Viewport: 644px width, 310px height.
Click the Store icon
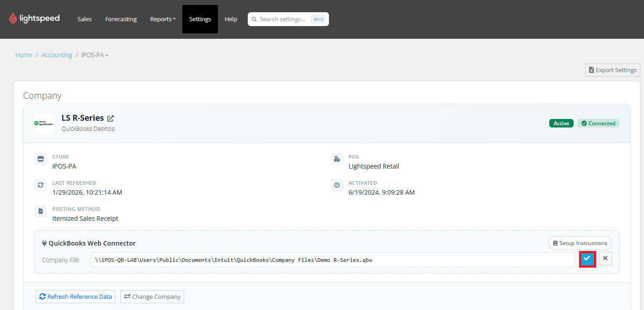coord(41,159)
